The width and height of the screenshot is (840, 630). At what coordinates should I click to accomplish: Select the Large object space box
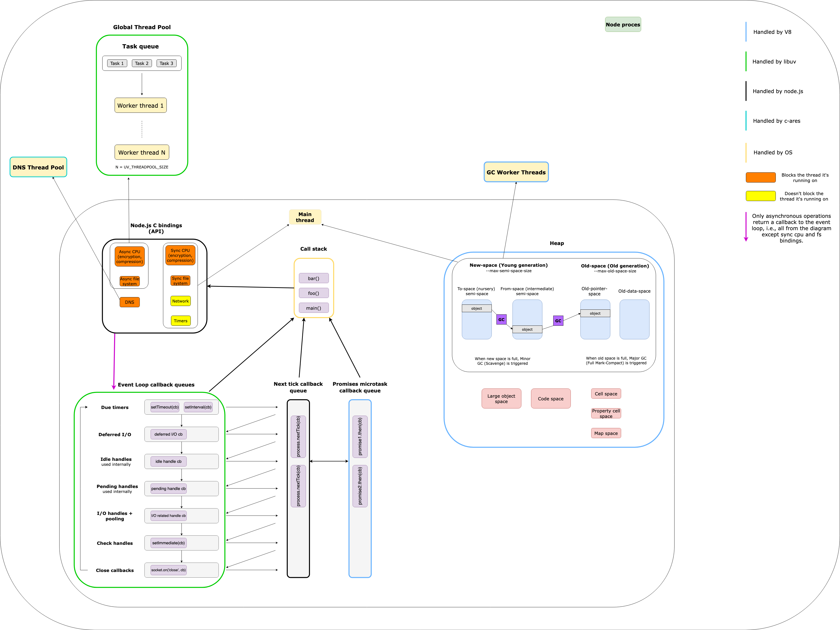[x=501, y=399]
